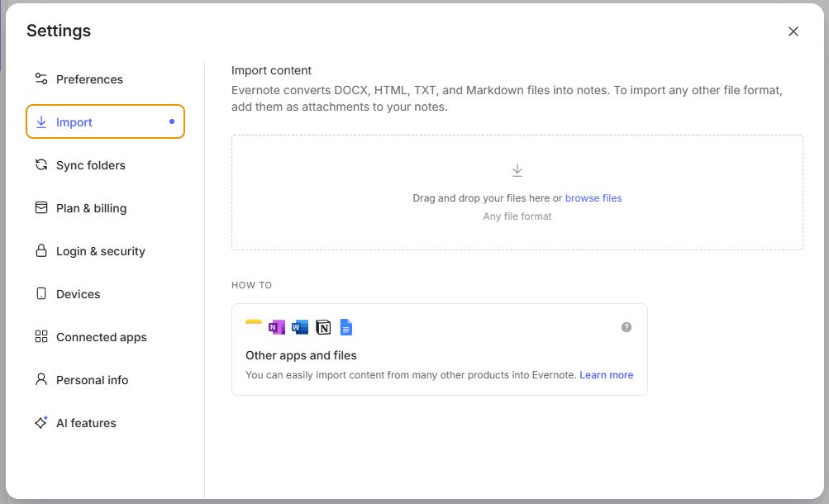This screenshot has width=829, height=504.
Task: Click the Import content heading
Action: 271,70
